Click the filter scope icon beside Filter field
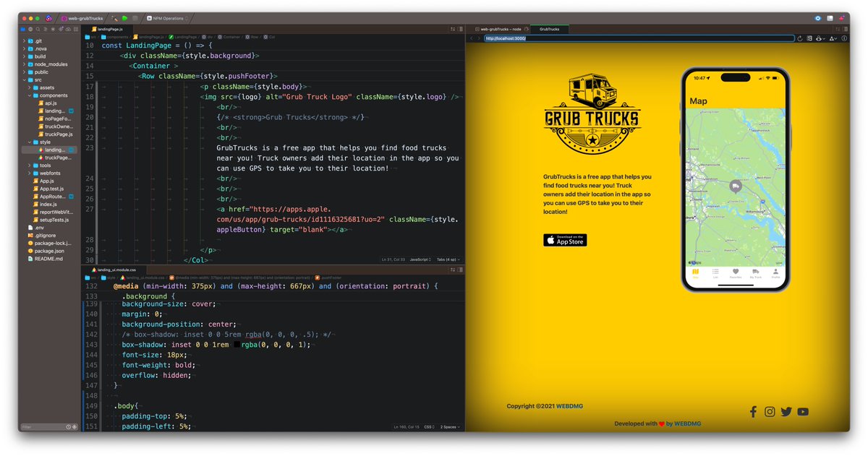Image resolution: width=868 pixels, height=456 pixels. 75,427
